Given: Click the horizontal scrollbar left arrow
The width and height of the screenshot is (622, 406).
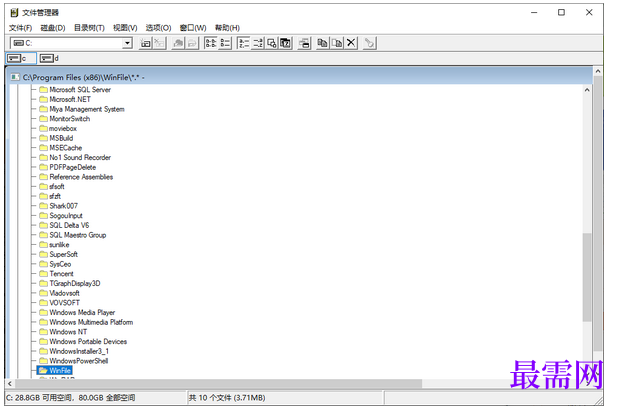Looking at the screenshot, I should (x=10, y=384).
